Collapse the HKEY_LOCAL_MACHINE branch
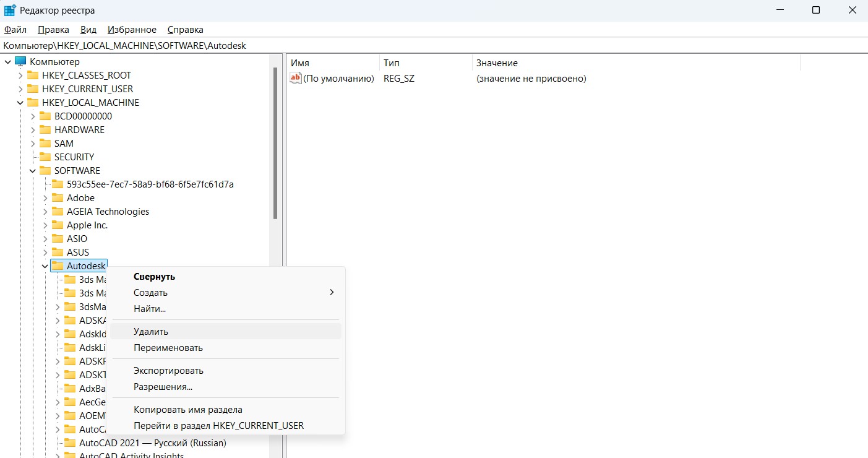The width and height of the screenshot is (868, 458). click(20, 102)
